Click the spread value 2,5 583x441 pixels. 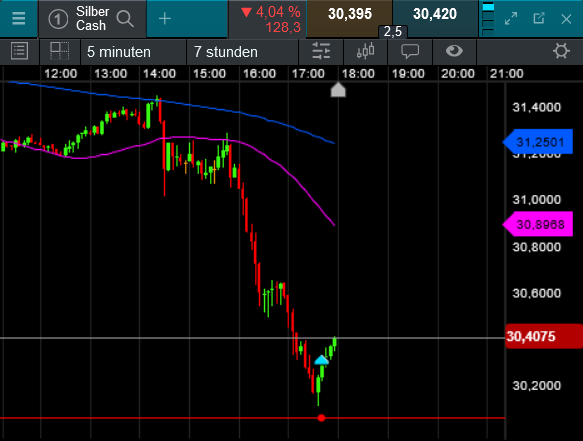(393, 32)
